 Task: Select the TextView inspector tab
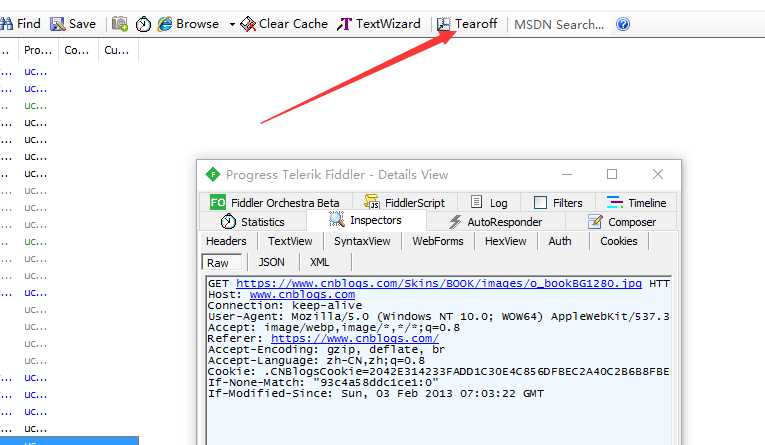coord(290,241)
